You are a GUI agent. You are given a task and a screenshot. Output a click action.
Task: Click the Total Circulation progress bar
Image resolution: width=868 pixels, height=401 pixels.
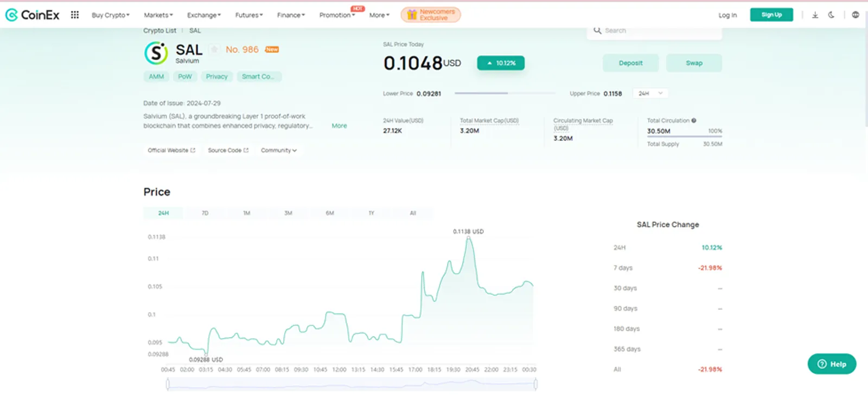685,137
